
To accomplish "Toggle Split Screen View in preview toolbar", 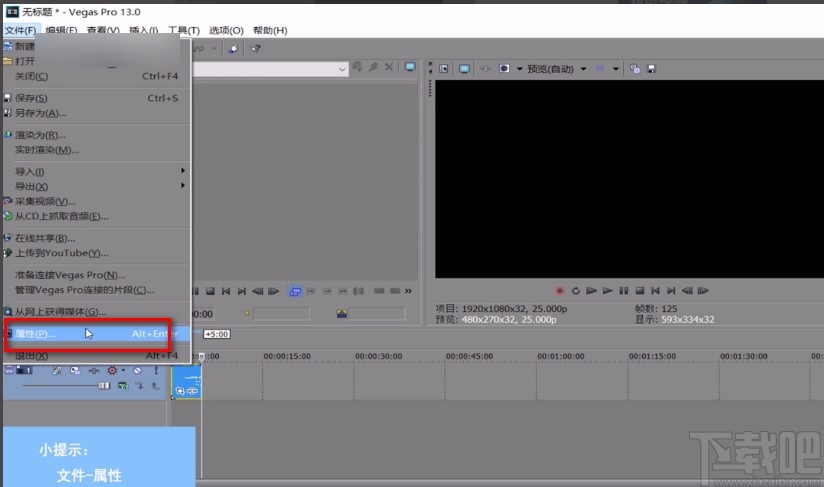I will click(x=504, y=69).
